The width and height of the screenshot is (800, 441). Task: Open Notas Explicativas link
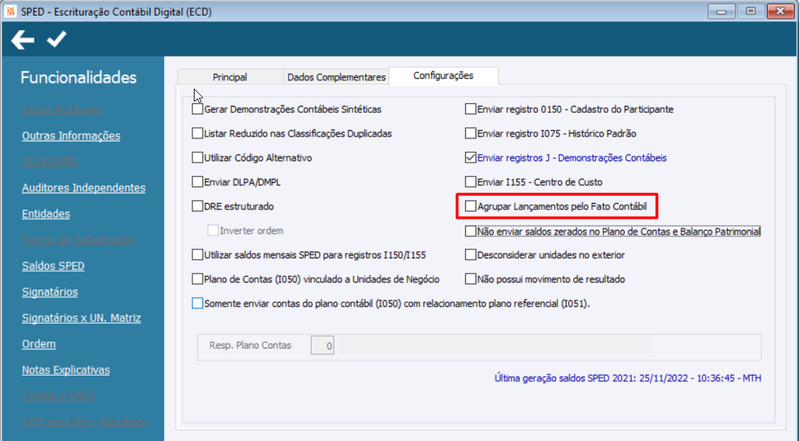click(x=66, y=370)
